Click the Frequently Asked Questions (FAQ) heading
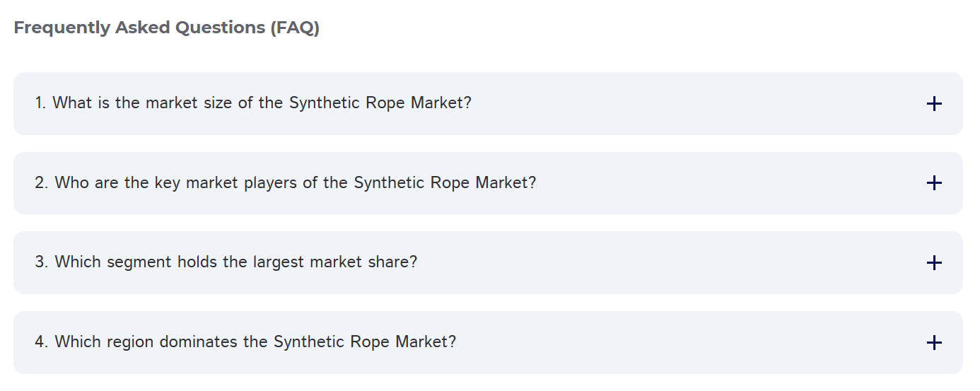 tap(167, 28)
